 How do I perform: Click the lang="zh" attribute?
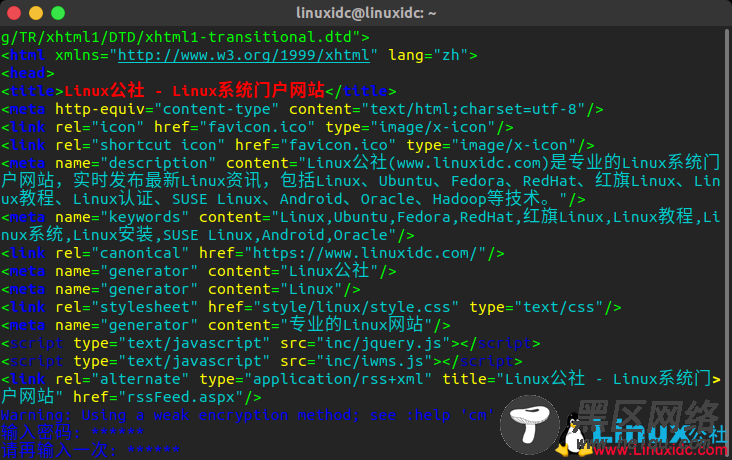click(429, 55)
